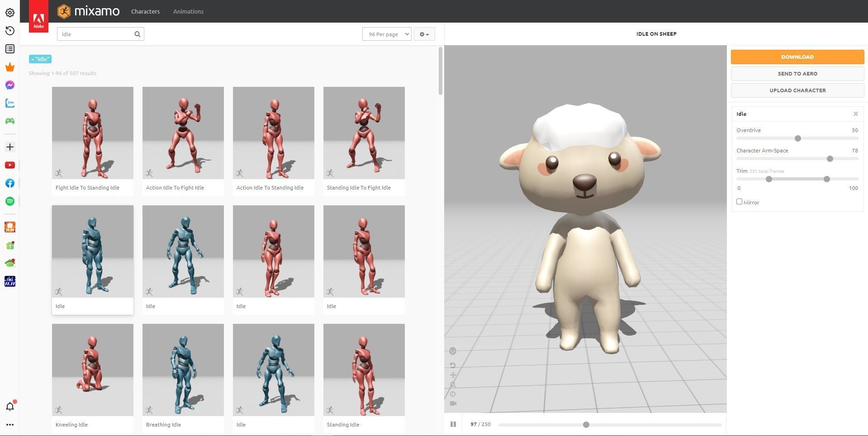This screenshot has height=436, width=868.
Task: Click the viewport power icon
Action: pyautogui.click(x=453, y=394)
